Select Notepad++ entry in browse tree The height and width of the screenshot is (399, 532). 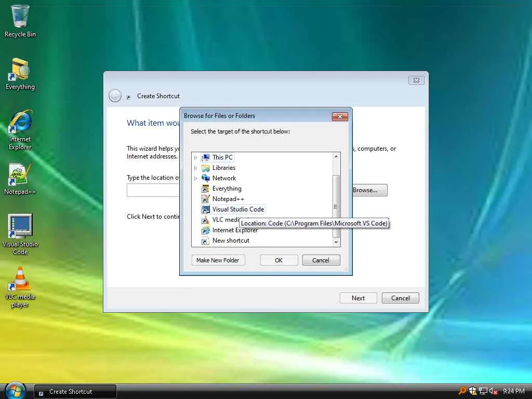(x=228, y=199)
